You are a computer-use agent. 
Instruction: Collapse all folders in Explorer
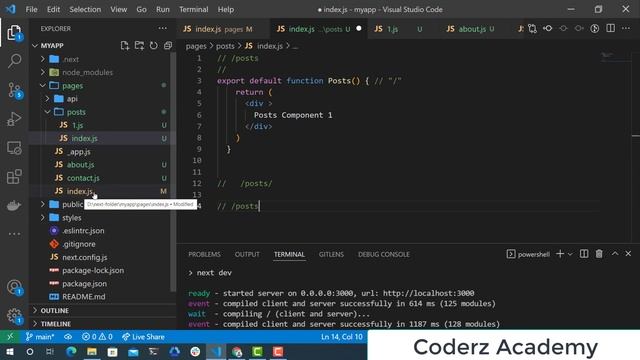coord(168,46)
